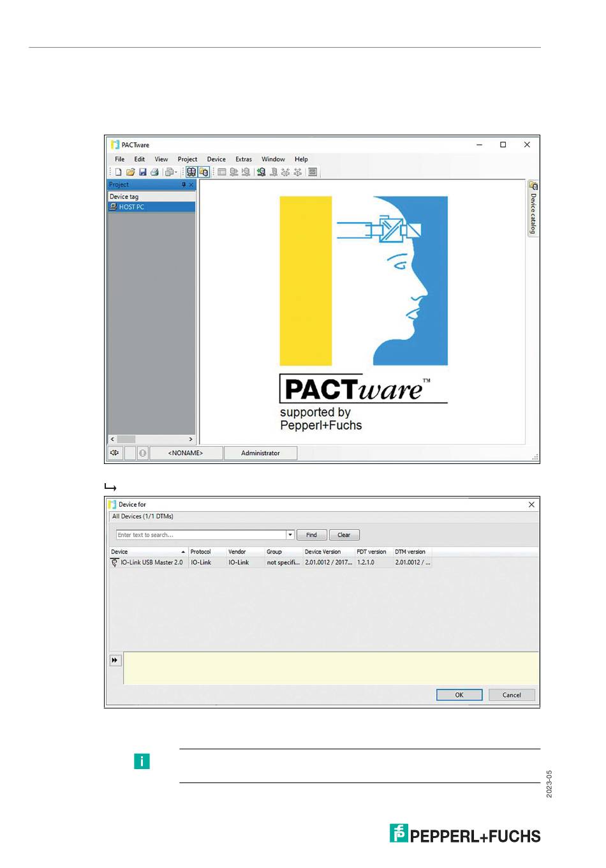Open the Edit menu
606x868 pixels.
pos(139,160)
